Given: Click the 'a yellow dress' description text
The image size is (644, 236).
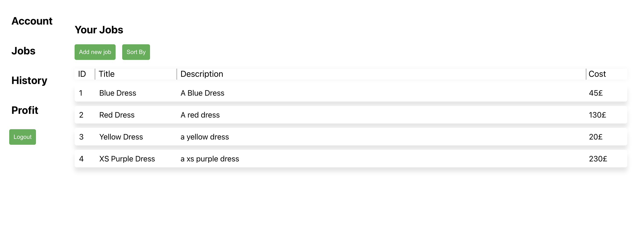Looking at the screenshot, I should click(x=204, y=137).
